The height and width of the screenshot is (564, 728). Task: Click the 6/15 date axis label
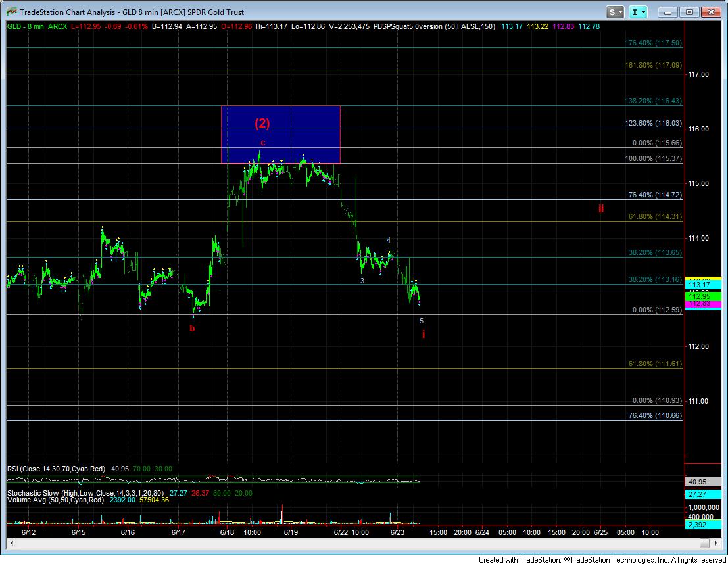click(x=78, y=532)
